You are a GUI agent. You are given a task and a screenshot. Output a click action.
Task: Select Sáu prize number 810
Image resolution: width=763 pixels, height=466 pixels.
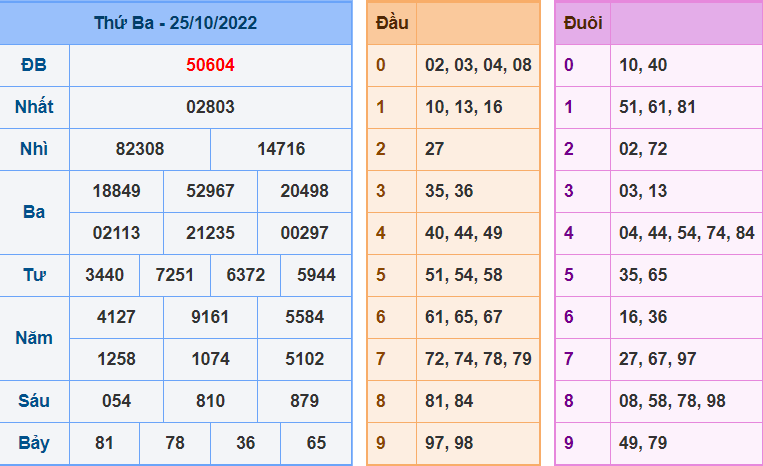[210, 401]
